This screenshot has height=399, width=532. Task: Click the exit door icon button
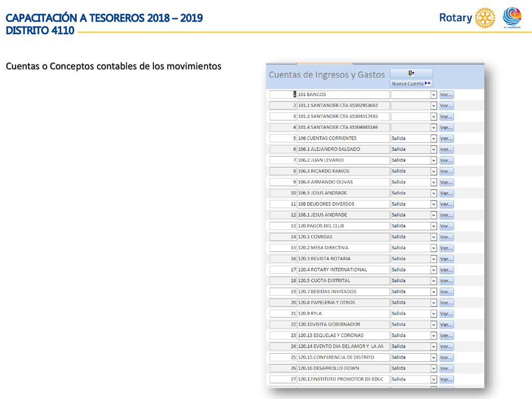coord(411,73)
